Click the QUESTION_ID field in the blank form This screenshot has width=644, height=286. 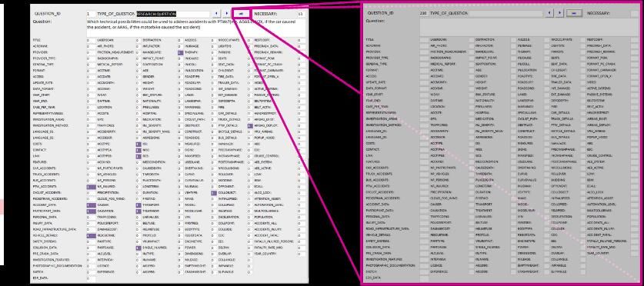423,14
